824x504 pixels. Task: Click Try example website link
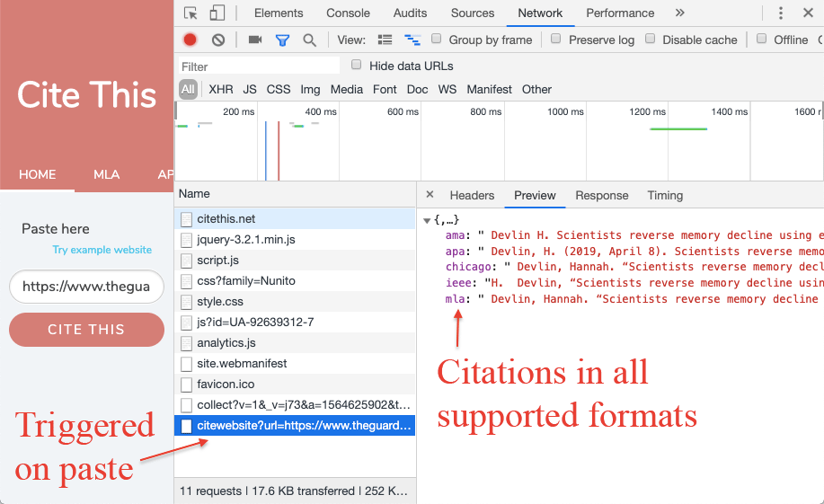tap(102, 250)
